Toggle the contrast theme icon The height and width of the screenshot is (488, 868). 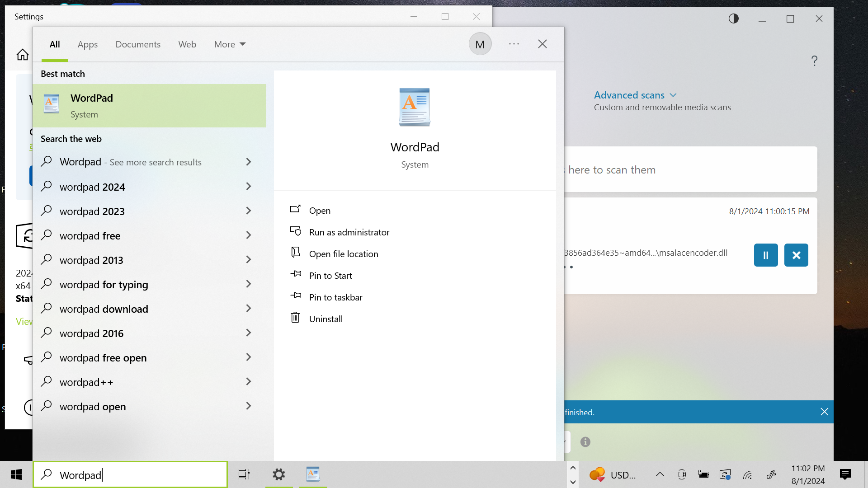click(734, 19)
